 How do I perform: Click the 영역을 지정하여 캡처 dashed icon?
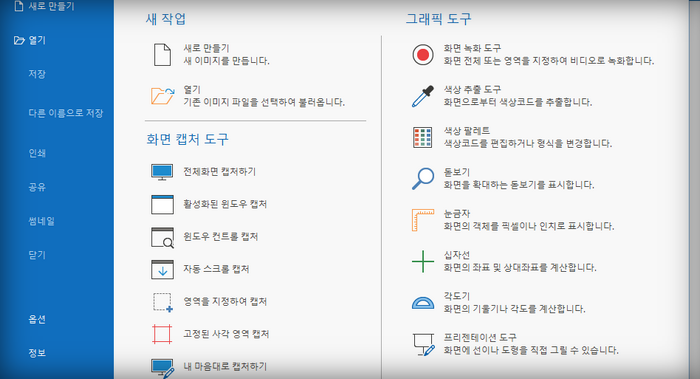[x=162, y=302]
